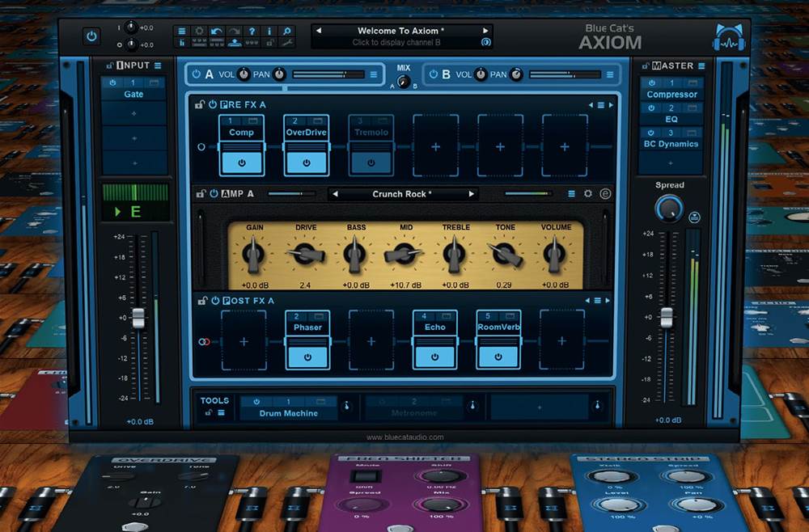This screenshot has width=809, height=532.
Task: Select the Metronome tool slot
Action: click(413, 407)
